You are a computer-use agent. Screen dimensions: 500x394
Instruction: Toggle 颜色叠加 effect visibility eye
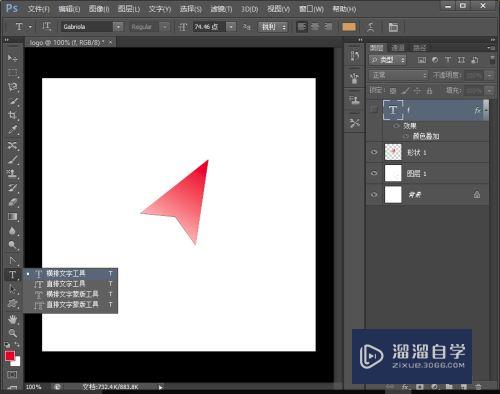tap(405, 136)
